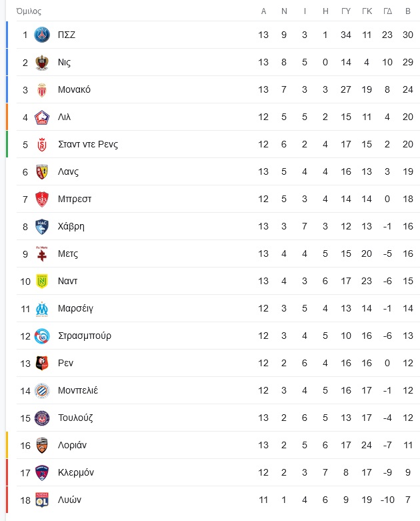The width and height of the screenshot is (420, 521).
Task: Open the Στρασμπούρ club logo
Action: [42, 336]
